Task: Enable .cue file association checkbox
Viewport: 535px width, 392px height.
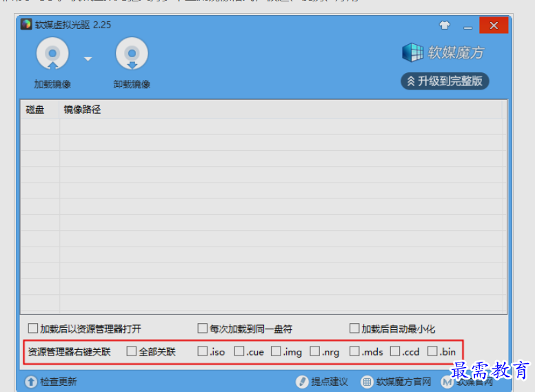Action: point(239,351)
